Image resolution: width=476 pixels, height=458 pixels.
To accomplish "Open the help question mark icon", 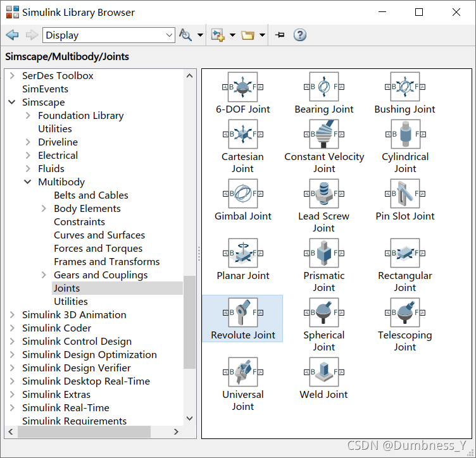I will click(x=299, y=35).
